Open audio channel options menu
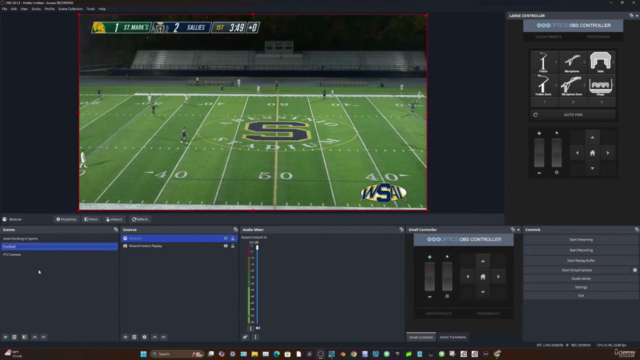The image size is (640, 360). (x=251, y=328)
